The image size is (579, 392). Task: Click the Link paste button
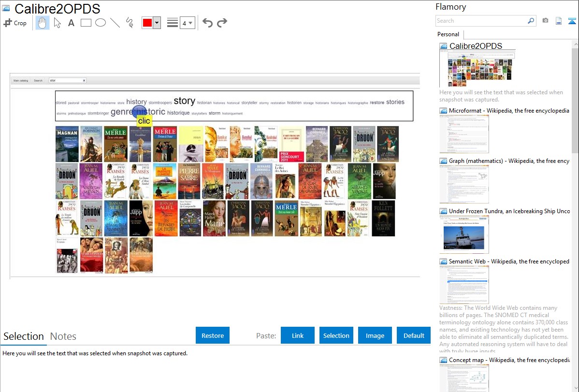(298, 335)
